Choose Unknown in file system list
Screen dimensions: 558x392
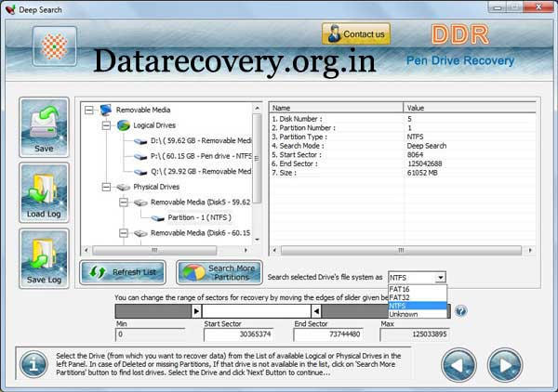[x=417, y=314]
